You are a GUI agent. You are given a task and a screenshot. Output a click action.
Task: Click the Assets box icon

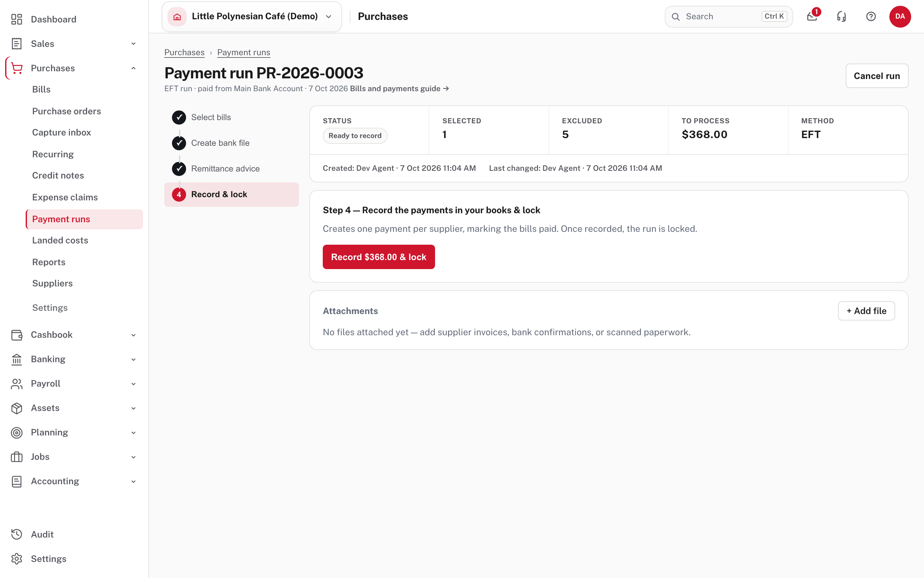coord(16,408)
